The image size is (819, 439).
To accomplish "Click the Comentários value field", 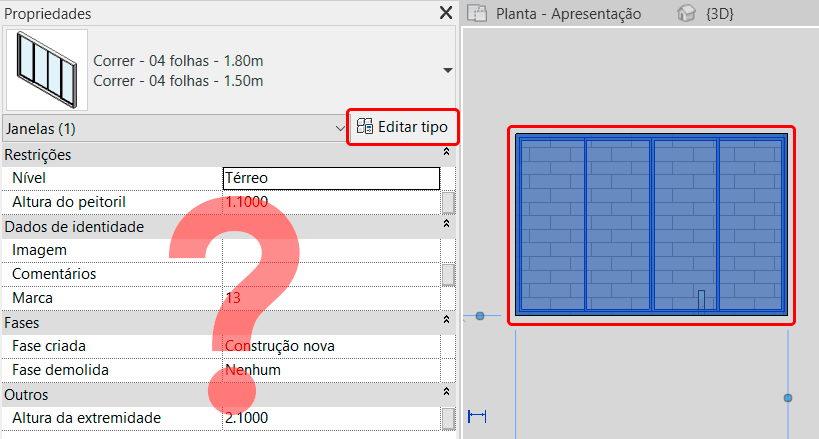I will click(330, 274).
